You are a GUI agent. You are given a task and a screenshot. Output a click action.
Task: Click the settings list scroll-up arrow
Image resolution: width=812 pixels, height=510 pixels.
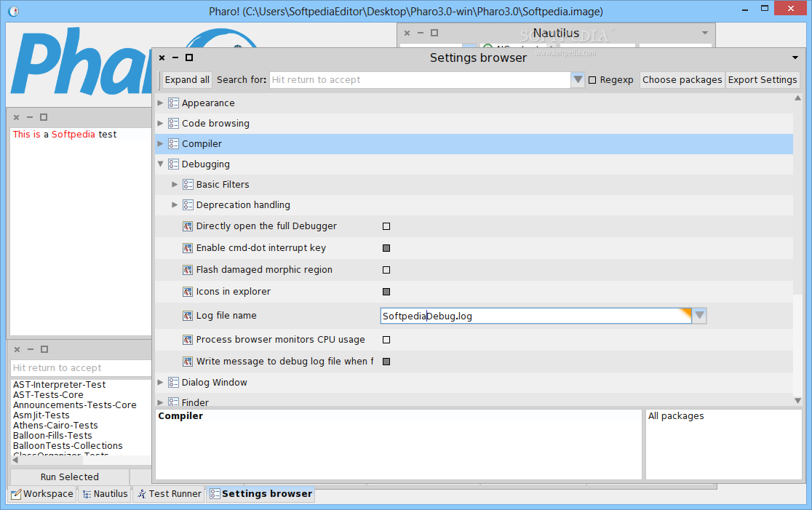(x=797, y=97)
